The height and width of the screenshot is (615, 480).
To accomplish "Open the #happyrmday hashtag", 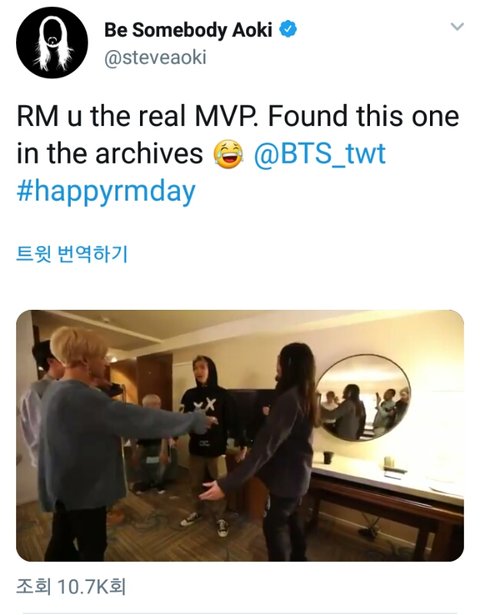I will (106, 191).
